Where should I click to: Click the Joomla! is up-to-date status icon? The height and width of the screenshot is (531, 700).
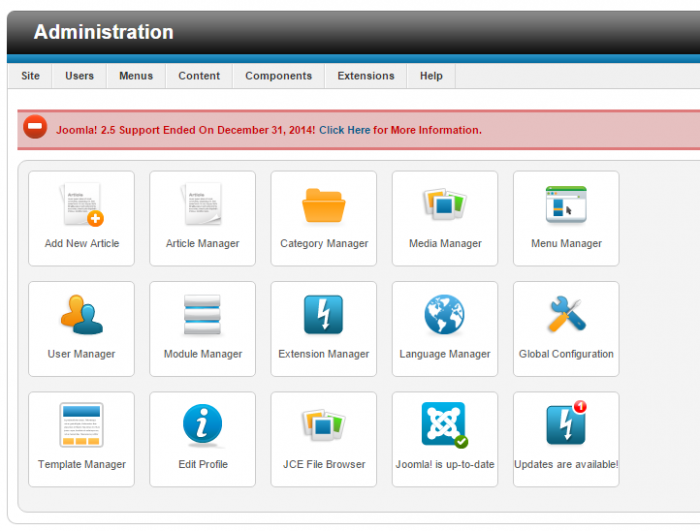(x=444, y=427)
